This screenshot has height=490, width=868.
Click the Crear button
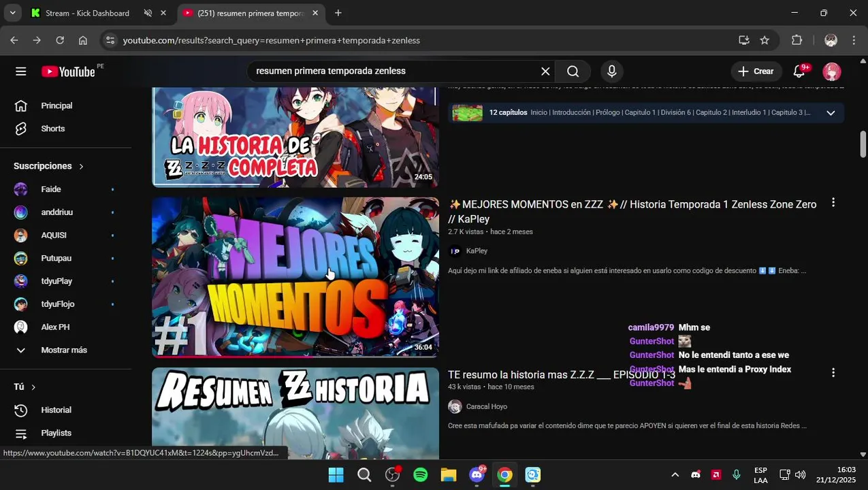[756, 71]
